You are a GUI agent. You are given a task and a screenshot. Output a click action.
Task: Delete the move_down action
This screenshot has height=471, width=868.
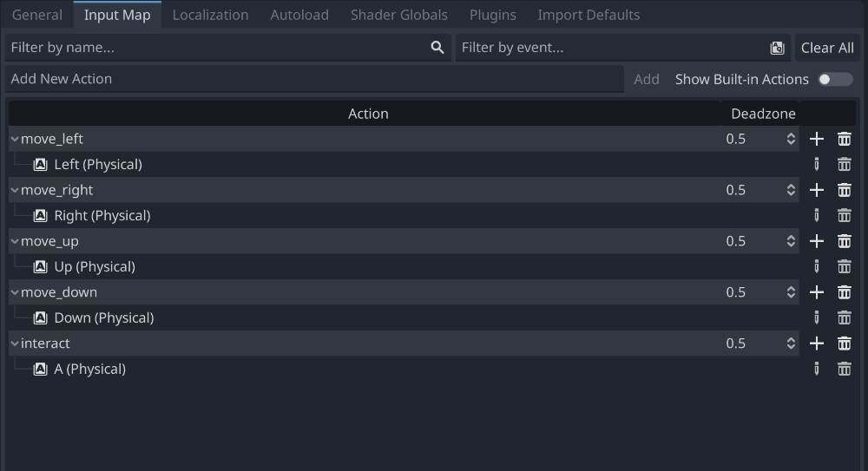click(844, 292)
